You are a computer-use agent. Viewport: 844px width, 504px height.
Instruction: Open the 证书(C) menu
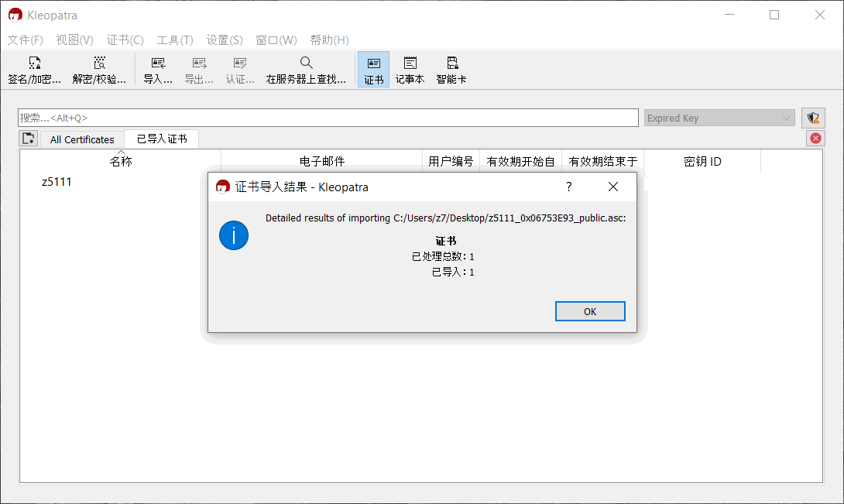pos(125,39)
